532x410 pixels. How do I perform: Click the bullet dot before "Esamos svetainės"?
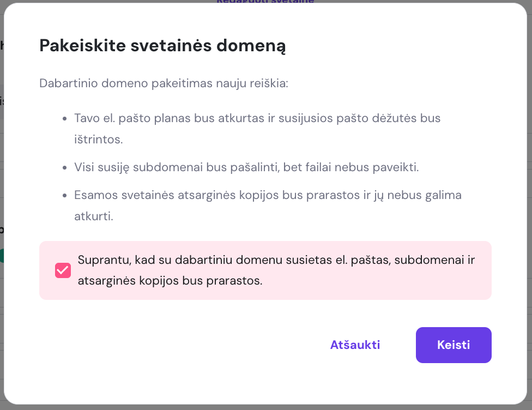[x=64, y=195]
